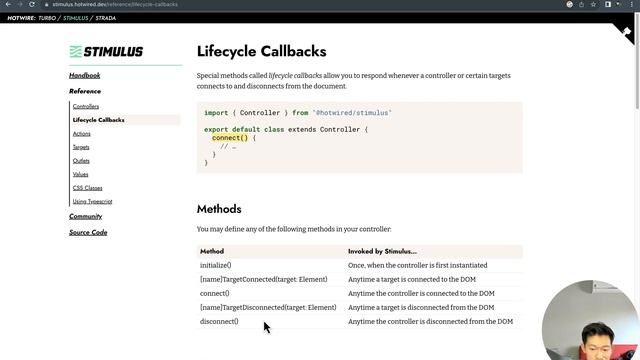Screen dimensions: 640x360
Task: Reload the page with the refresh icon
Action: [32, 4]
